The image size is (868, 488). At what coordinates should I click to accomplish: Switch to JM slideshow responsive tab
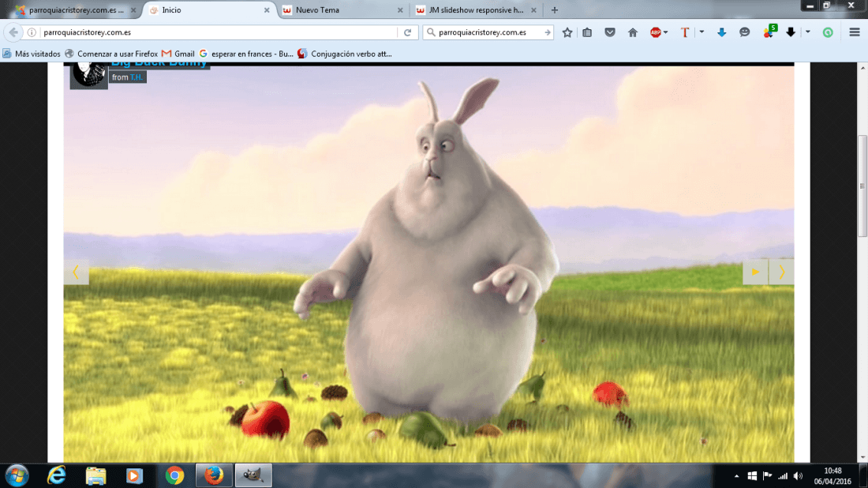coord(476,10)
